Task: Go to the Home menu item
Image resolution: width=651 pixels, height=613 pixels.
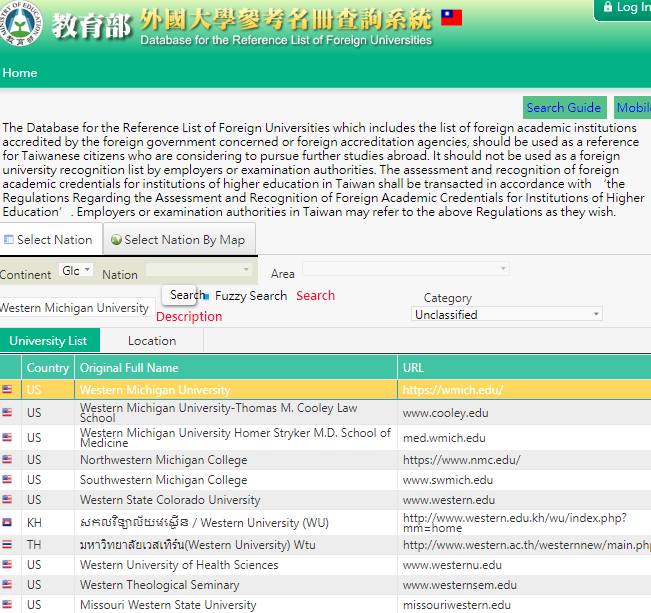Action: (x=20, y=73)
